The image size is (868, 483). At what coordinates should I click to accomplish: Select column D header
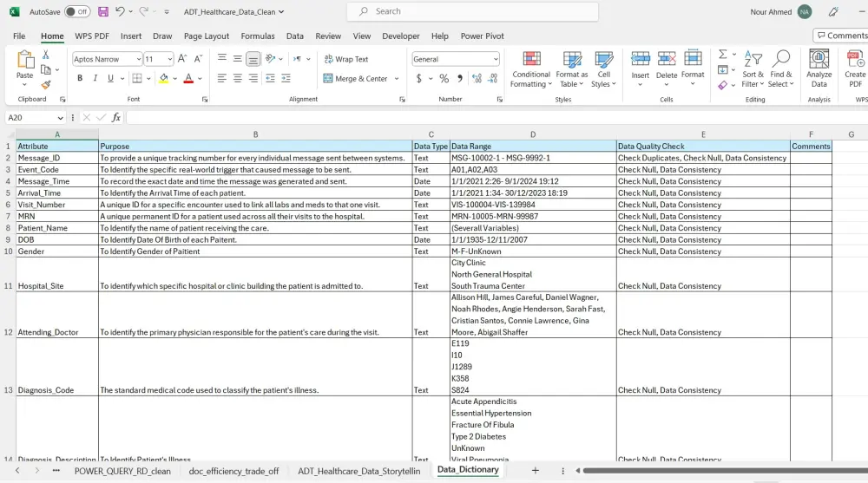(x=533, y=134)
